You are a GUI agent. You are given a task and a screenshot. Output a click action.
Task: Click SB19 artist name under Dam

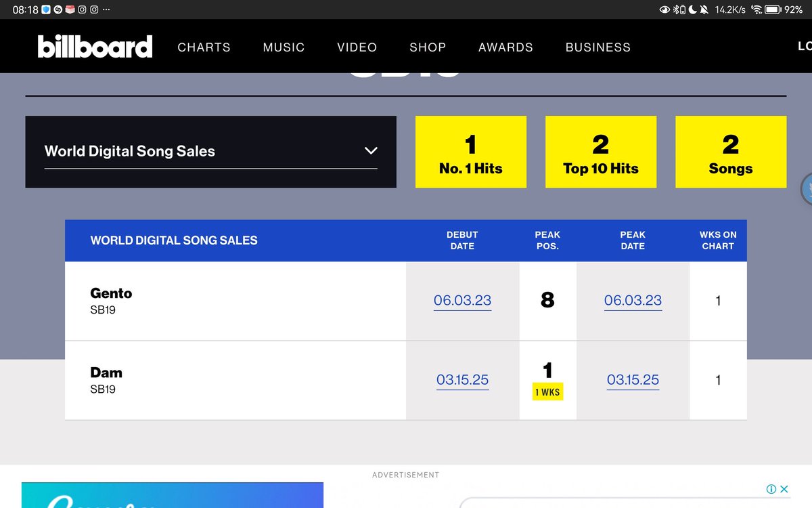tap(103, 389)
